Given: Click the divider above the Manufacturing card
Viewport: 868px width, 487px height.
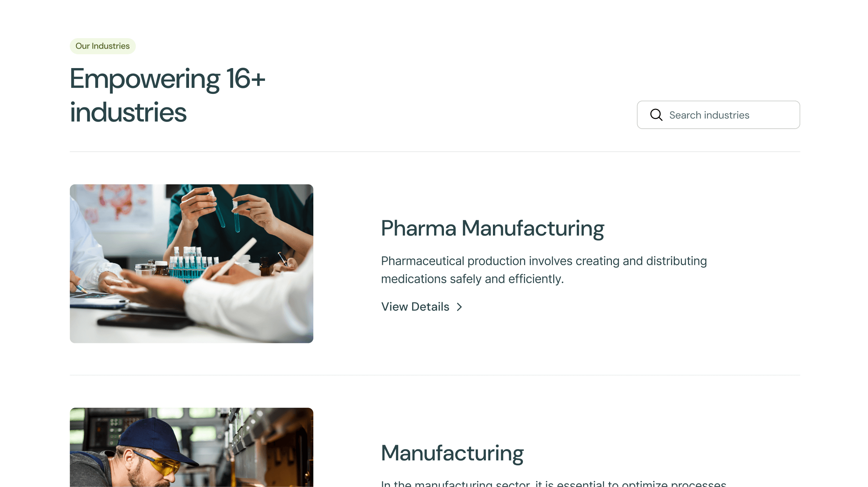Looking at the screenshot, I should (435, 375).
